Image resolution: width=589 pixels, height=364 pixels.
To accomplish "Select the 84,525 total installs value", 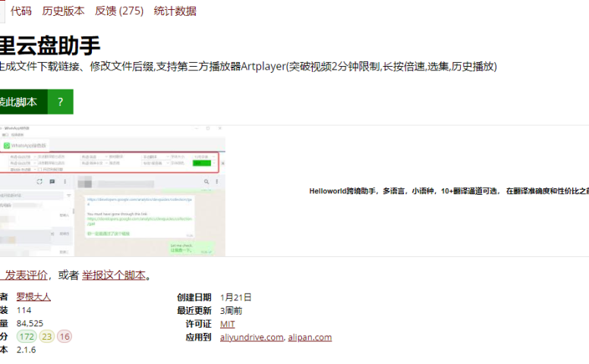I will tap(30, 323).
